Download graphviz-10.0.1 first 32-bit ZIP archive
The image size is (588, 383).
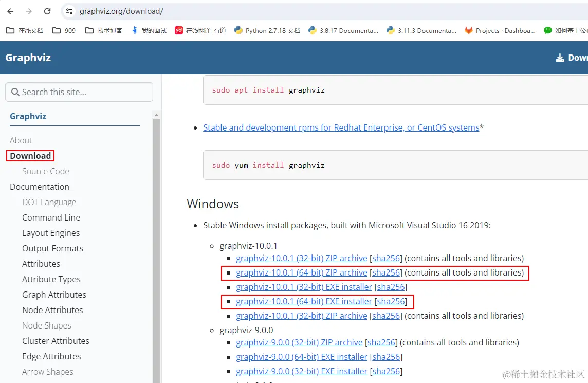point(302,258)
